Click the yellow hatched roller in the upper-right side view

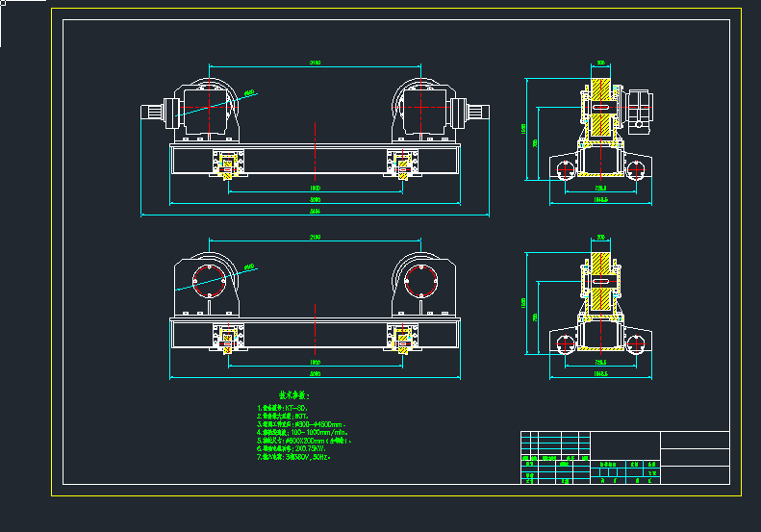point(602,105)
